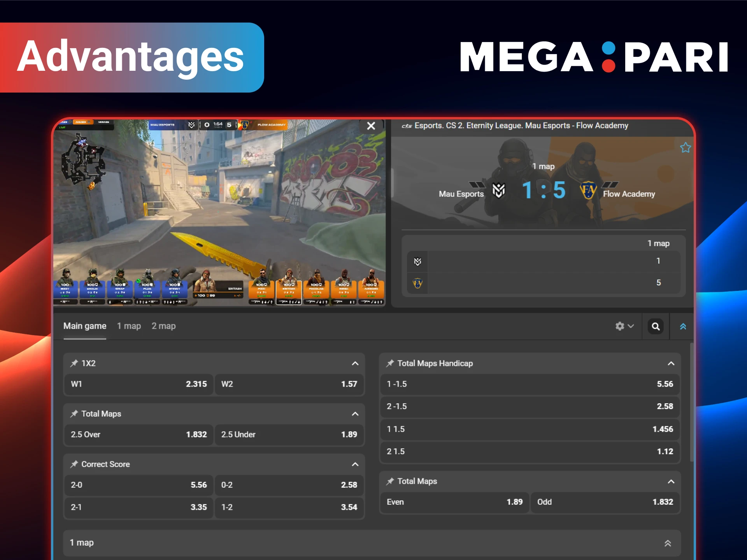This screenshot has width=747, height=560.
Task: Close the live stream player
Action: pos(371,126)
